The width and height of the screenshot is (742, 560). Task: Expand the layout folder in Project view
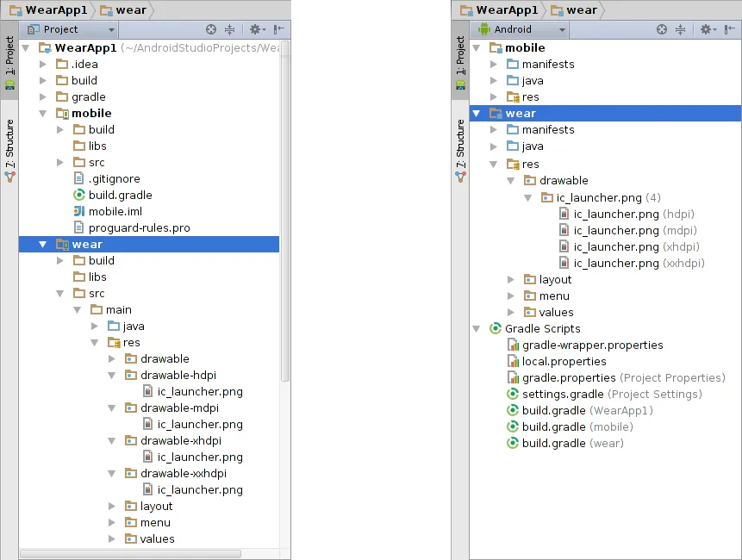112,506
